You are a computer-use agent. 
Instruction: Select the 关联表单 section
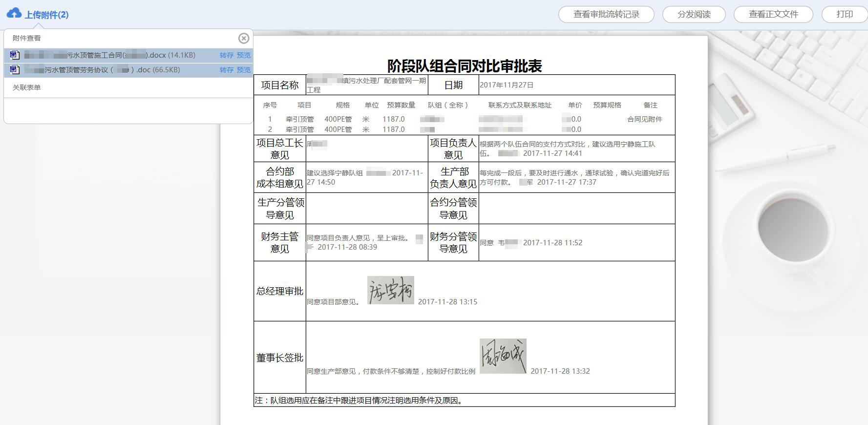[x=26, y=87]
